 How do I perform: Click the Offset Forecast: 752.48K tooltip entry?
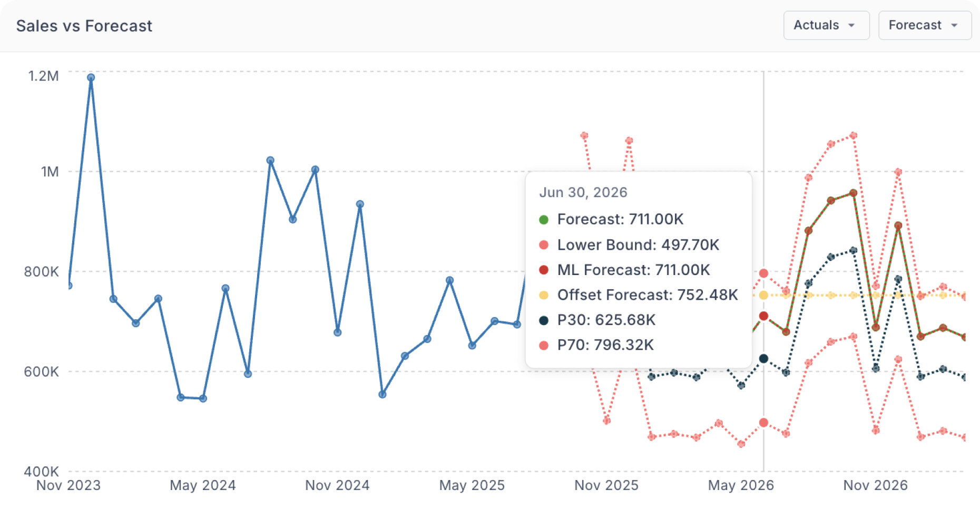648,295
